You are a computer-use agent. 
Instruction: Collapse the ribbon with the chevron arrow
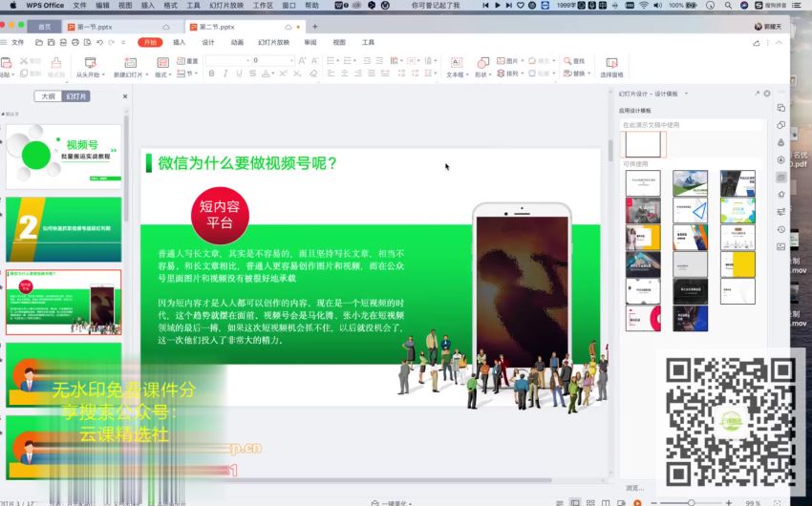(779, 43)
